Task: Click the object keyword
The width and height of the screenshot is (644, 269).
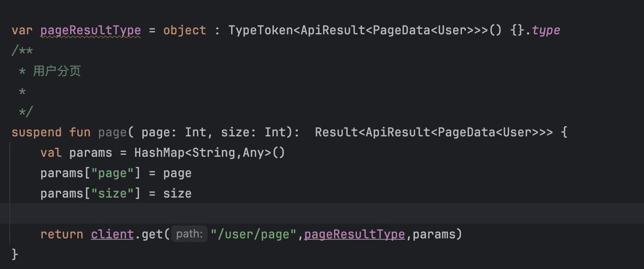Action: pos(184,31)
